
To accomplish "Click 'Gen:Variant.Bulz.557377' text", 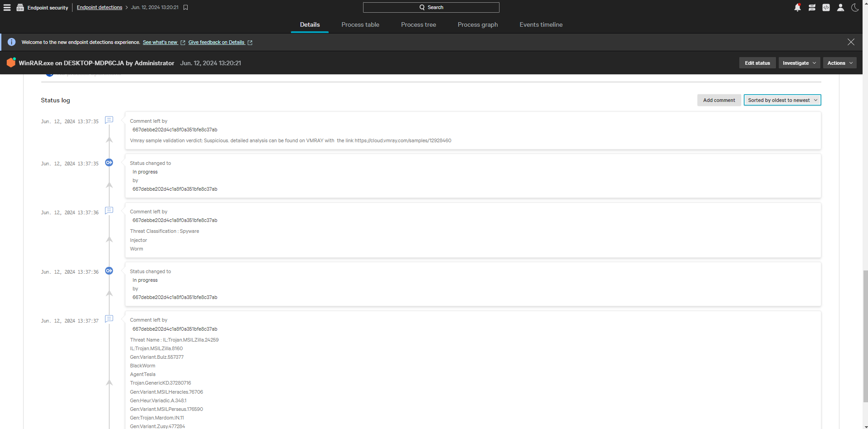I will [157, 357].
